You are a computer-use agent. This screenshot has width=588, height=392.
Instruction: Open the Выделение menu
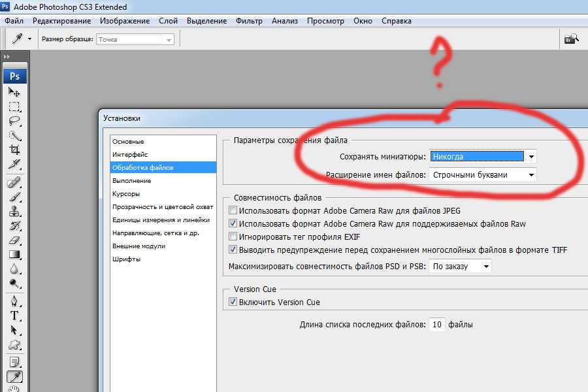207,21
